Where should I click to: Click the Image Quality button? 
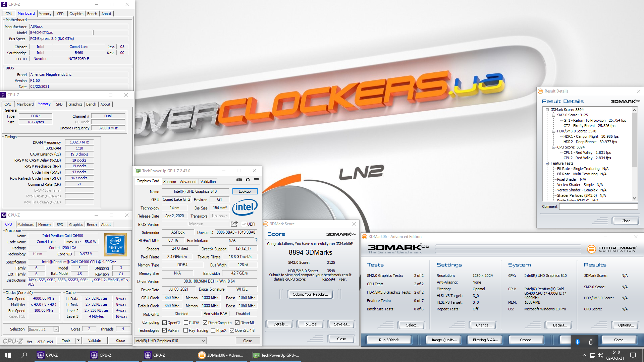point(444,340)
